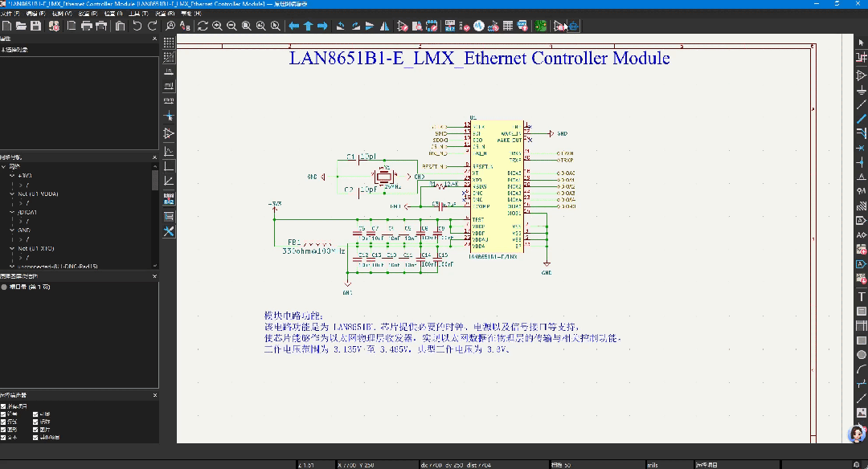This screenshot has height=469, width=868.
Task: Run the Electrical Rules Check icon
Action: pyautogui.click(x=465, y=26)
